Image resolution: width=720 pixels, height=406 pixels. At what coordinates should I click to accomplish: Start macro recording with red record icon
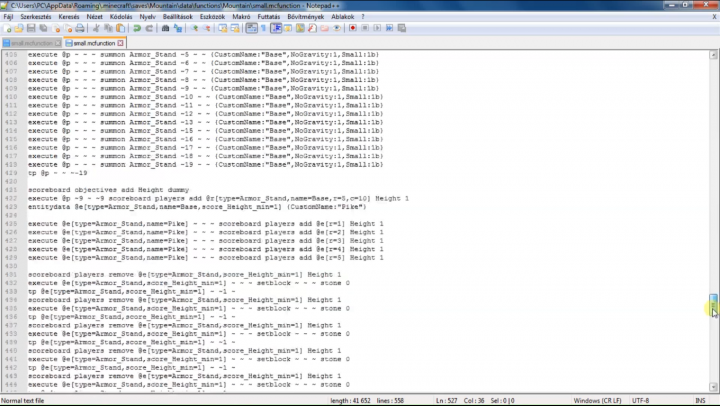[352, 28]
